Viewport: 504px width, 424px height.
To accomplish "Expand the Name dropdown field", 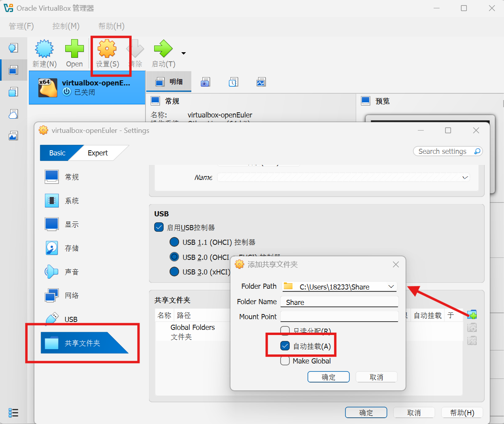I will 465,178.
